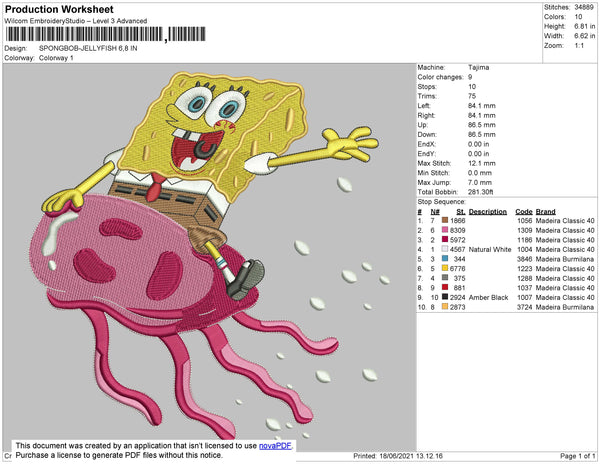
Task: Click the stitch count '8309' in row 2
Action: [x=458, y=230]
